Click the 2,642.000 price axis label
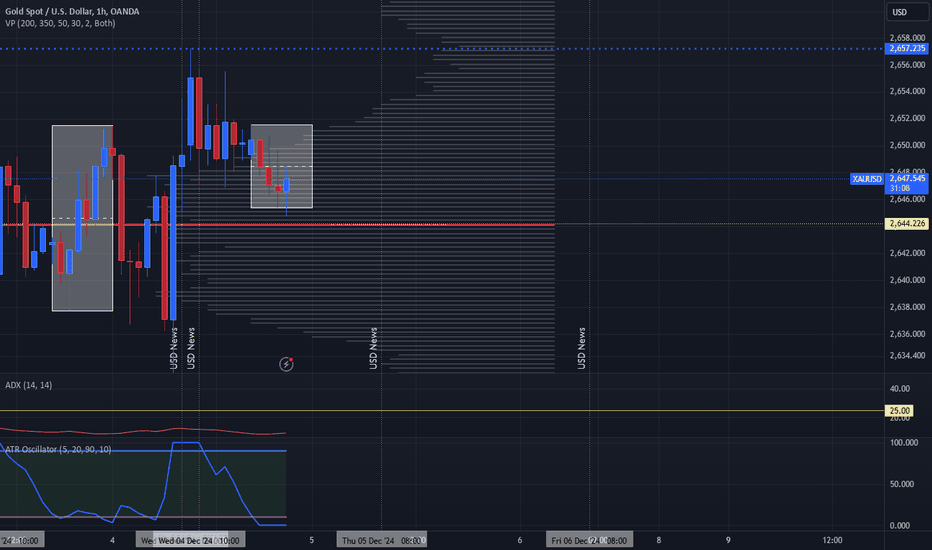 pos(907,253)
